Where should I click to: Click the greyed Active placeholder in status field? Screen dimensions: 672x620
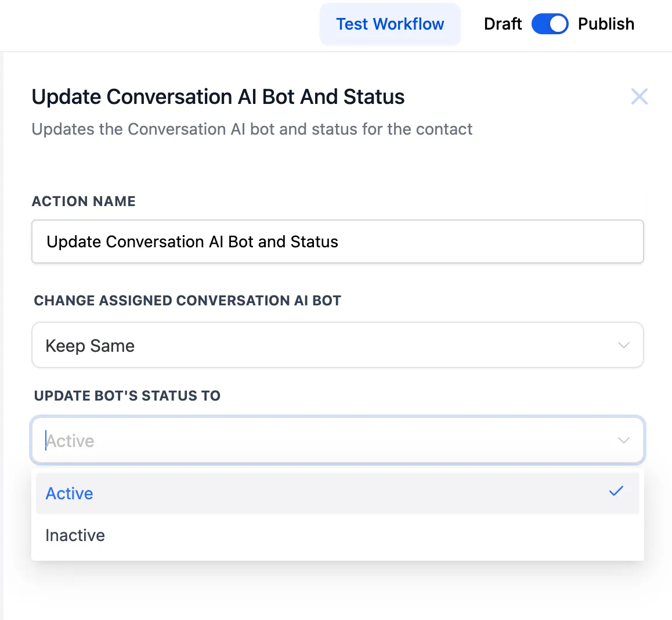pos(70,441)
